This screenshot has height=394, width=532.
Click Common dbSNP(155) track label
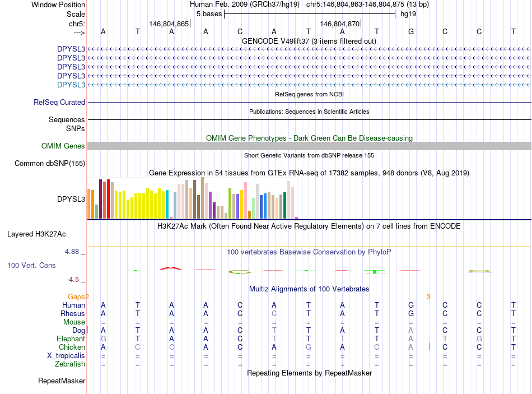[50, 164]
